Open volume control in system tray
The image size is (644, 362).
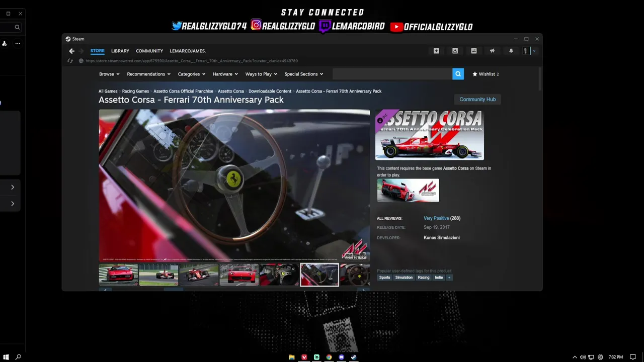tap(583, 357)
